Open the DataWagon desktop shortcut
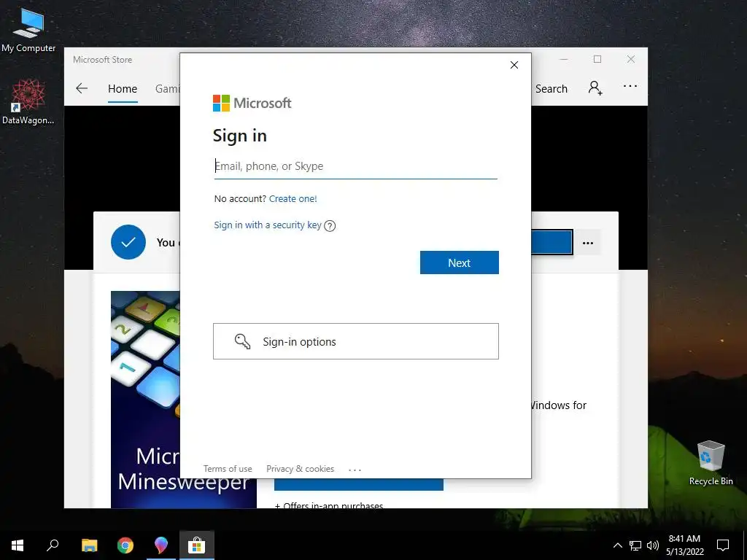 (28, 101)
